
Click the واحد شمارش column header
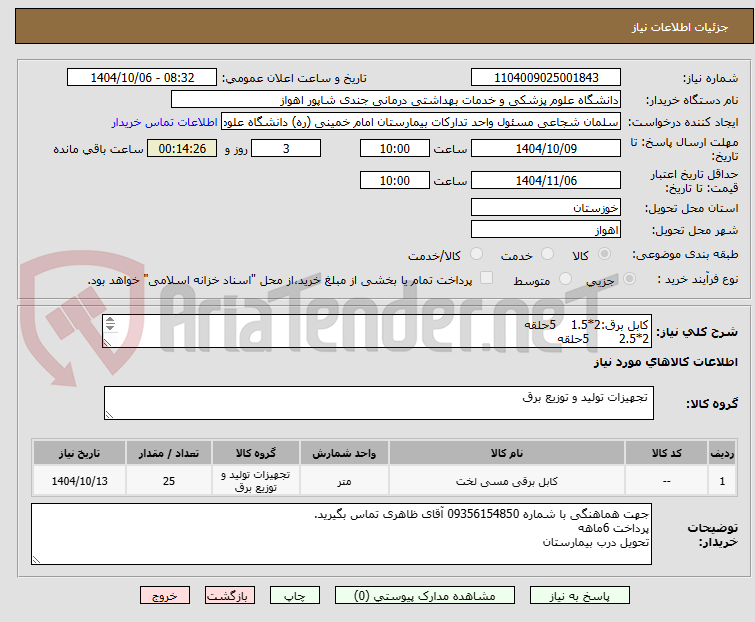tap(344, 453)
